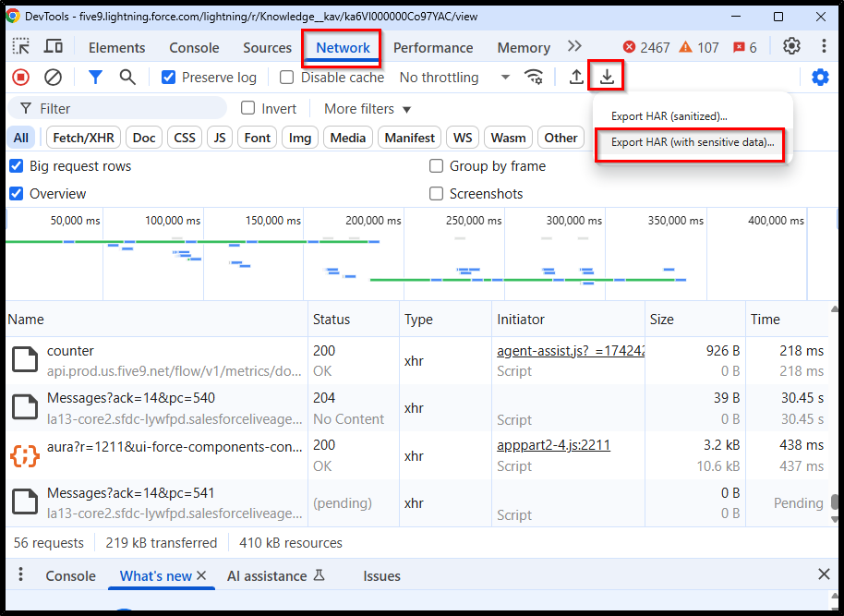This screenshot has height=616, width=844.
Task: Open Network settings blue gear
Action: [x=820, y=78]
